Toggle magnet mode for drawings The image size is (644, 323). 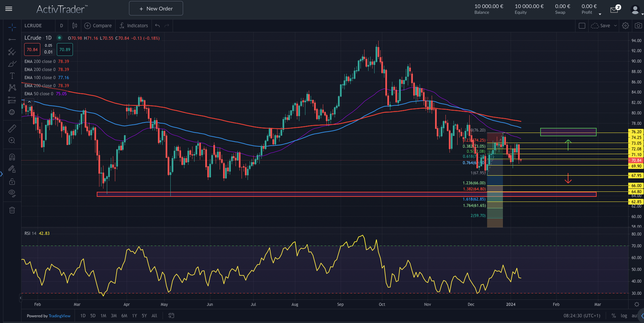[12, 157]
